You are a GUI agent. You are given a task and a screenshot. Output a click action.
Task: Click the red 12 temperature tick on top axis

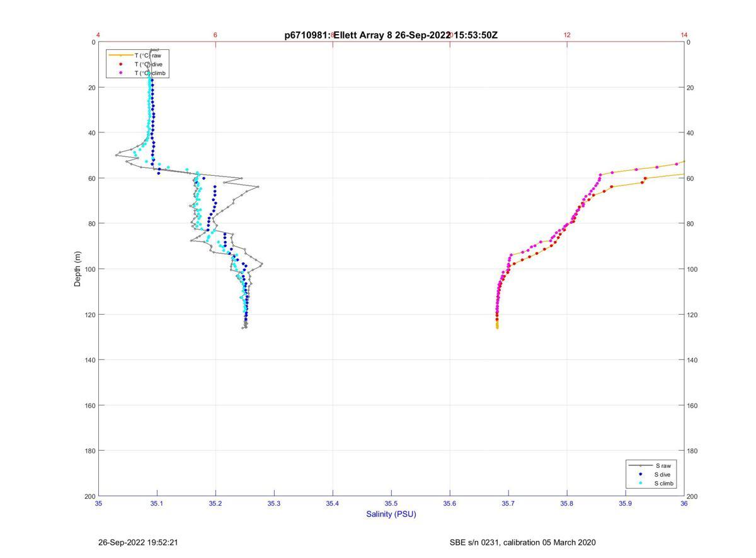pos(567,35)
